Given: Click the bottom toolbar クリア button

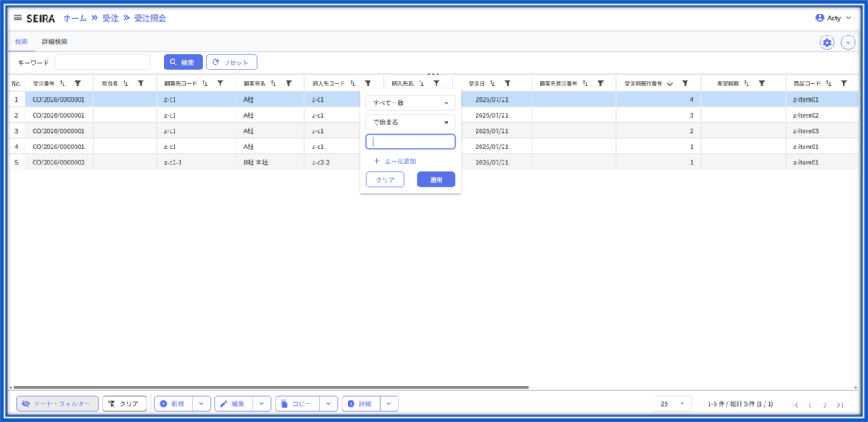Looking at the screenshot, I should tap(125, 403).
